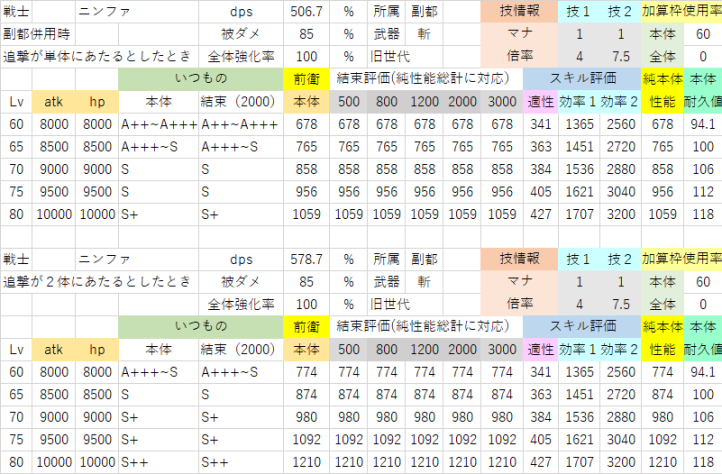
Task: Select 前衛 本体 value 678
Action: (x=306, y=124)
